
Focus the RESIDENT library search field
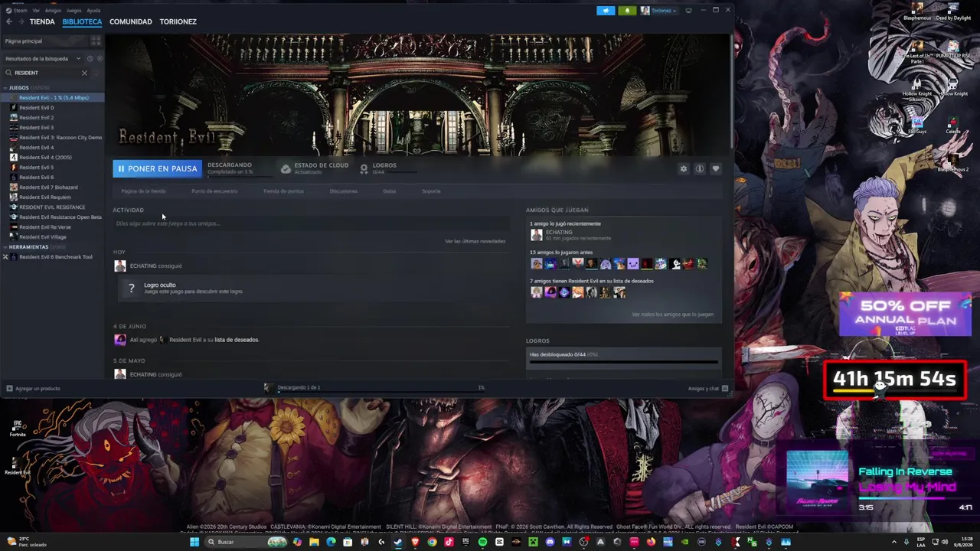coord(46,73)
